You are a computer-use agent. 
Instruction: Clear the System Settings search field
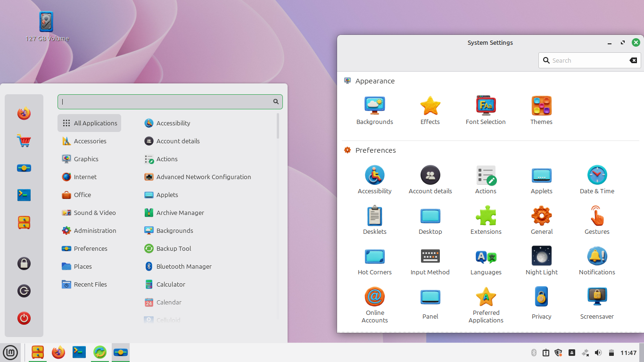click(x=633, y=60)
